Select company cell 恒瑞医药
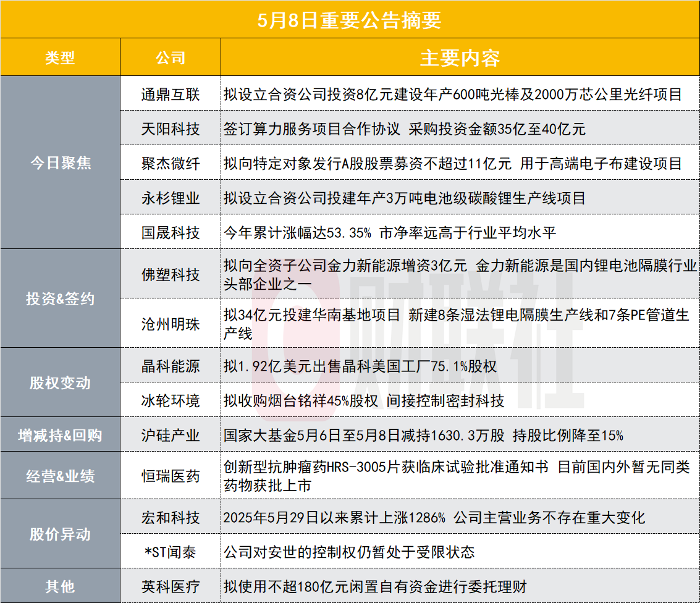Screen dimensions: 700x603 click(x=171, y=476)
